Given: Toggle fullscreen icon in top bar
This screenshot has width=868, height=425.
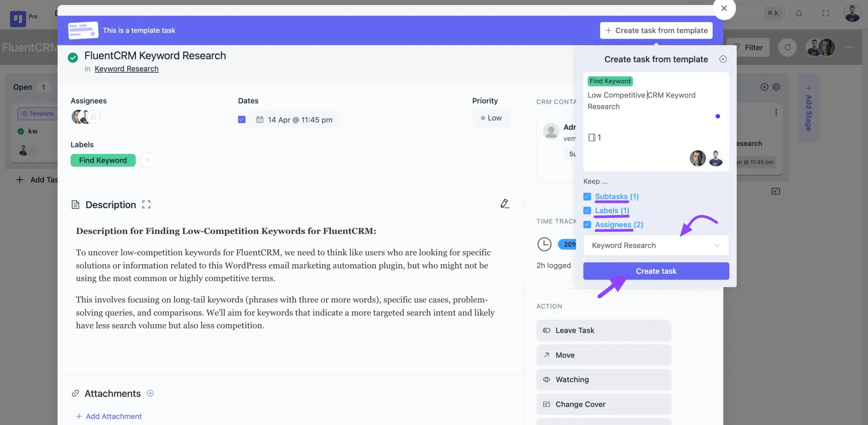Looking at the screenshot, I should click(x=826, y=13).
